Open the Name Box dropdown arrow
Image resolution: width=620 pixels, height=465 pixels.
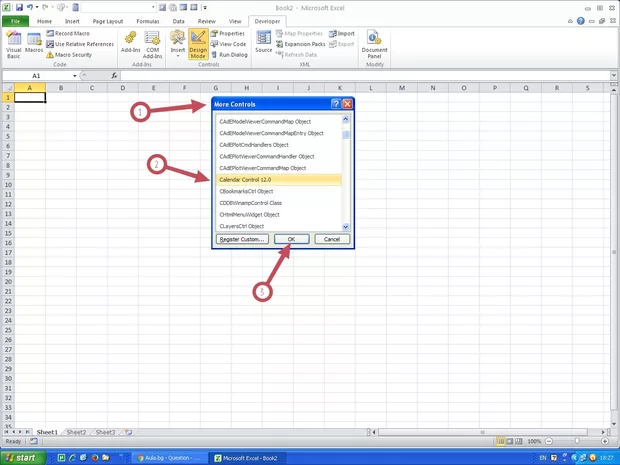point(77,75)
